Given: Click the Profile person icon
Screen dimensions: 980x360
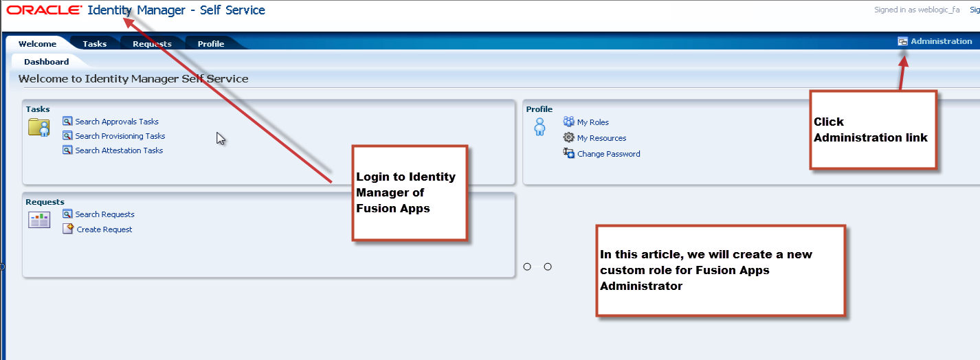Looking at the screenshot, I should (x=539, y=126).
